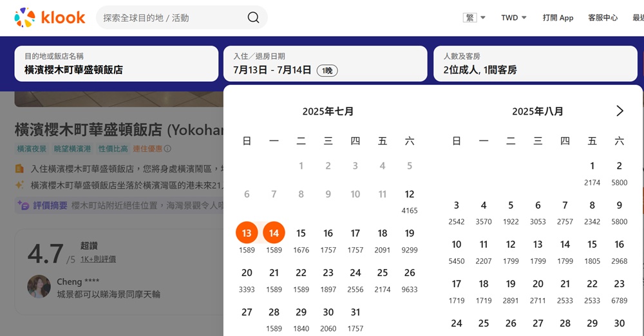Select August 3 priced 2542
This screenshot has width=644, height=336.
point(457,212)
